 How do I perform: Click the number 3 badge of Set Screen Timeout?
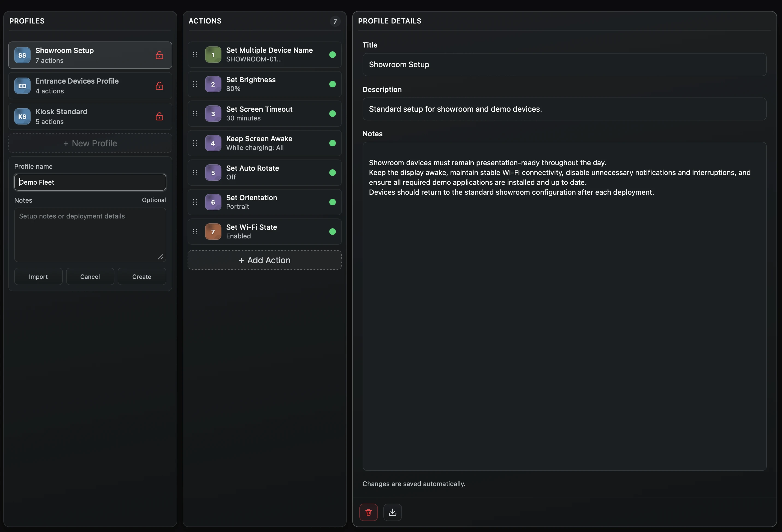click(213, 114)
